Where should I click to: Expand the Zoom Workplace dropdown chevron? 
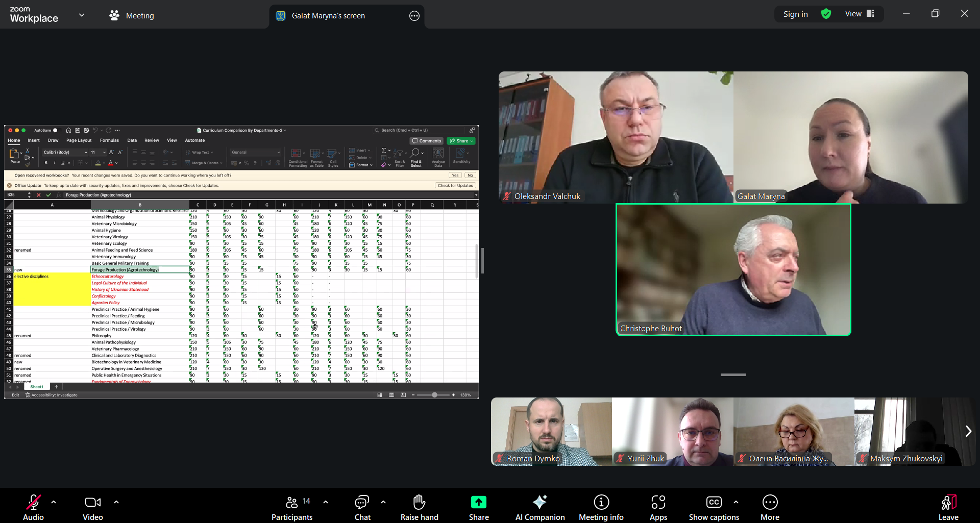pyautogui.click(x=82, y=15)
